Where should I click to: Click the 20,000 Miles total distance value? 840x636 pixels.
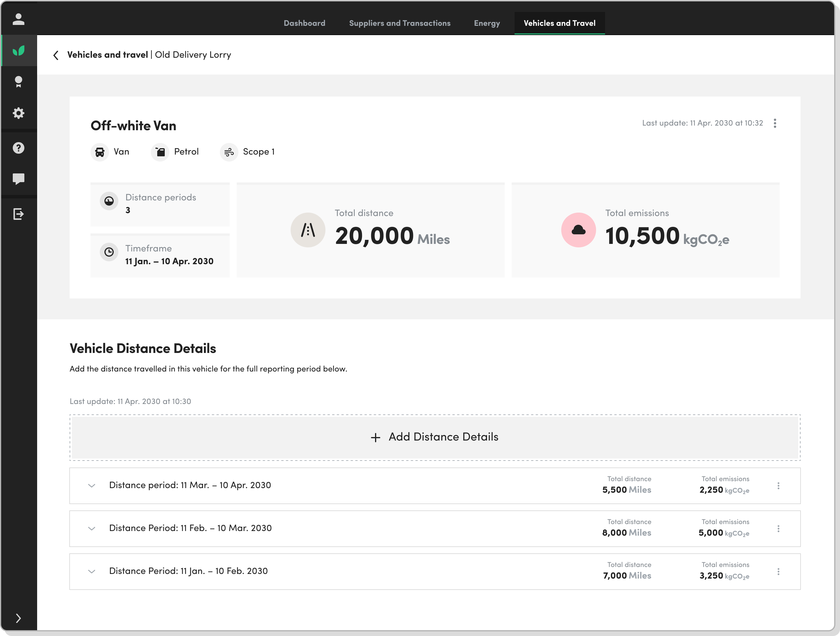392,236
